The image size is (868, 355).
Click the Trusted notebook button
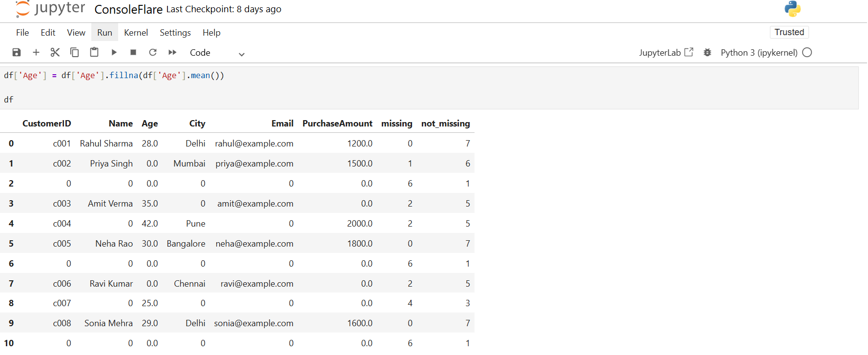tap(789, 32)
